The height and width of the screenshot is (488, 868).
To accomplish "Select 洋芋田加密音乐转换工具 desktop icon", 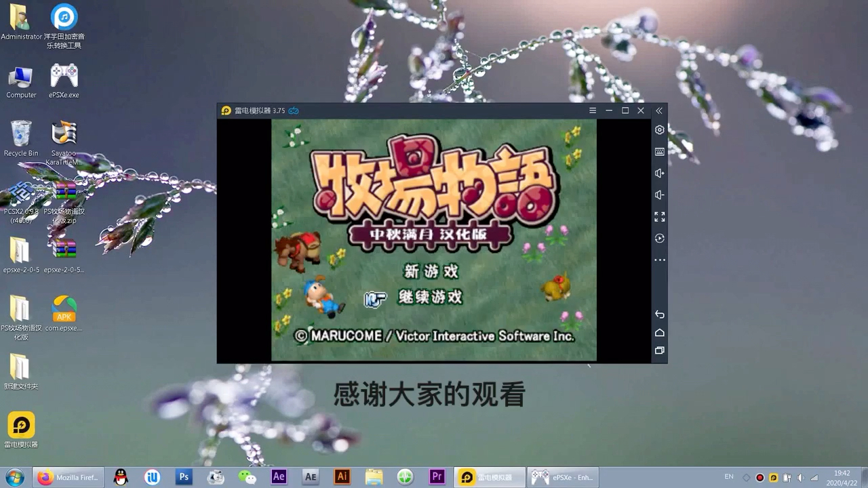I will pos(64,27).
